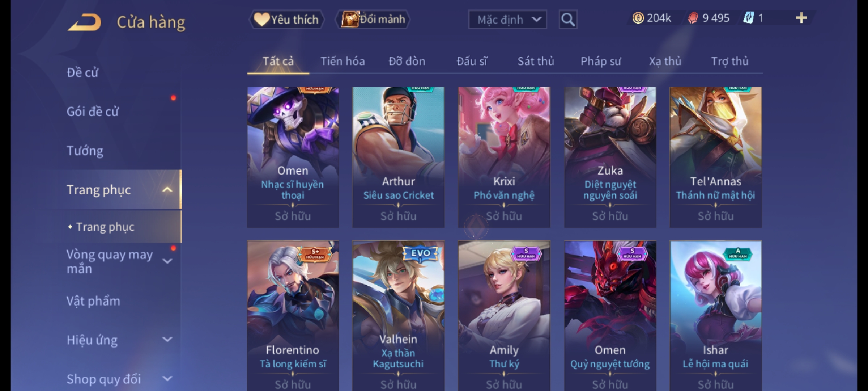Image resolution: width=868 pixels, height=391 pixels.
Task: Tap the plus icon to add currency
Action: tap(801, 18)
